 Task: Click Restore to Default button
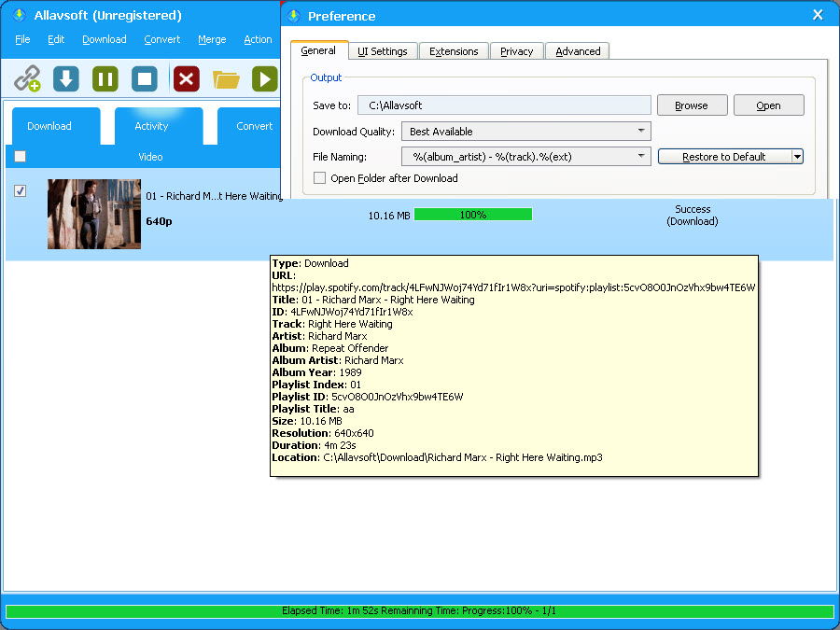coord(723,157)
